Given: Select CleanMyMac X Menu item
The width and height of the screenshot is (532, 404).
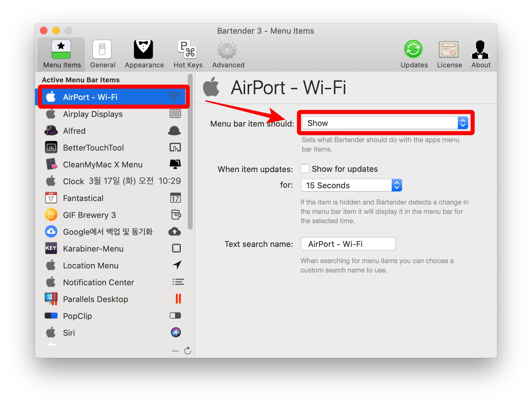Looking at the screenshot, I should tap(111, 164).
